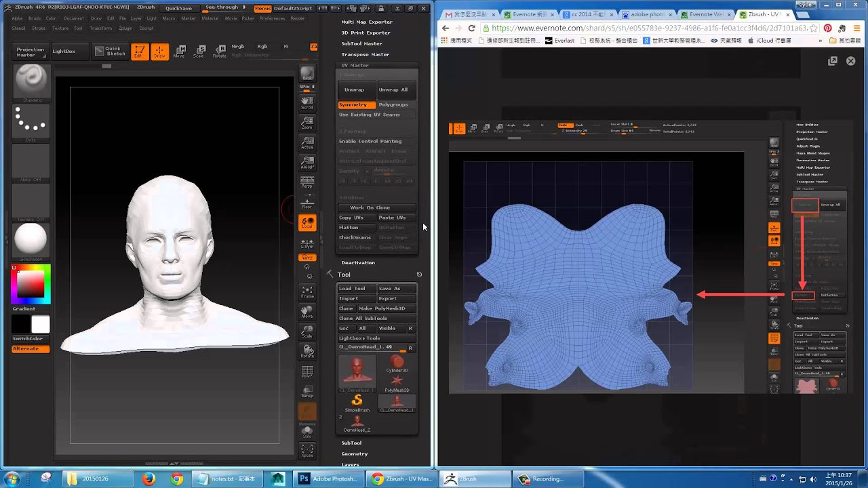Select the Move transform tool in top shelf

pyautogui.click(x=179, y=51)
